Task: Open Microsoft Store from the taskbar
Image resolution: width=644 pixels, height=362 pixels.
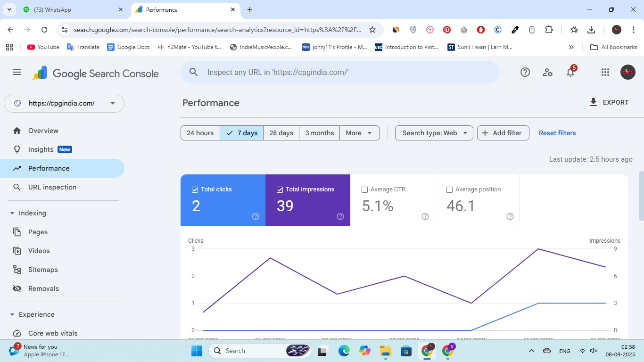Action: point(406,351)
